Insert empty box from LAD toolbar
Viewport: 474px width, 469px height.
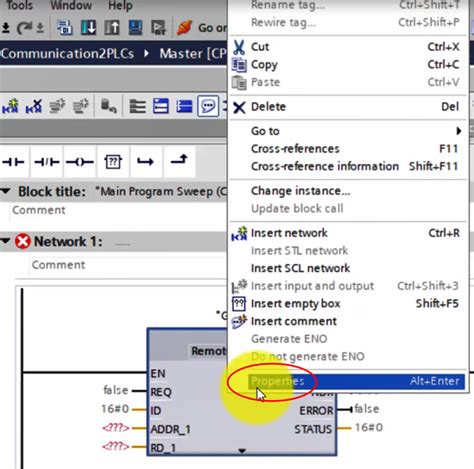[113, 162]
